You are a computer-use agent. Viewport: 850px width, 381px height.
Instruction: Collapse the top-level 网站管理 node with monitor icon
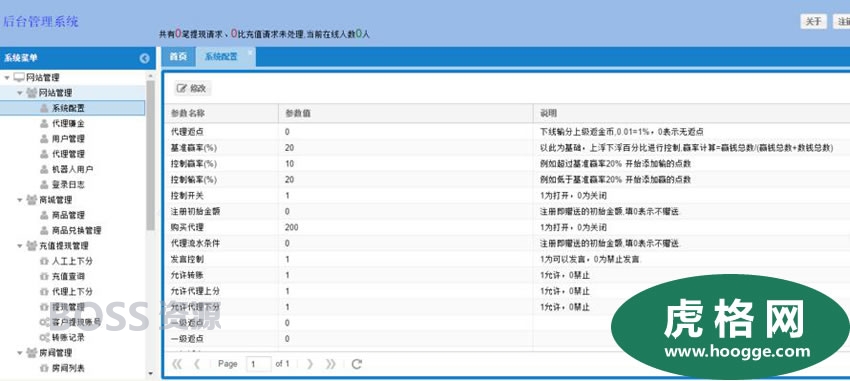point(7,78)
